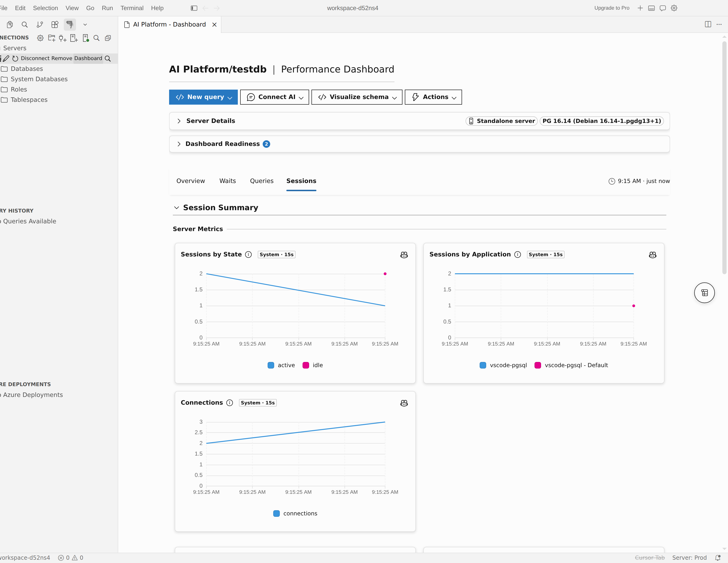Click Upgrade to Pro link

pyautogui.click(x=612, y=8)
